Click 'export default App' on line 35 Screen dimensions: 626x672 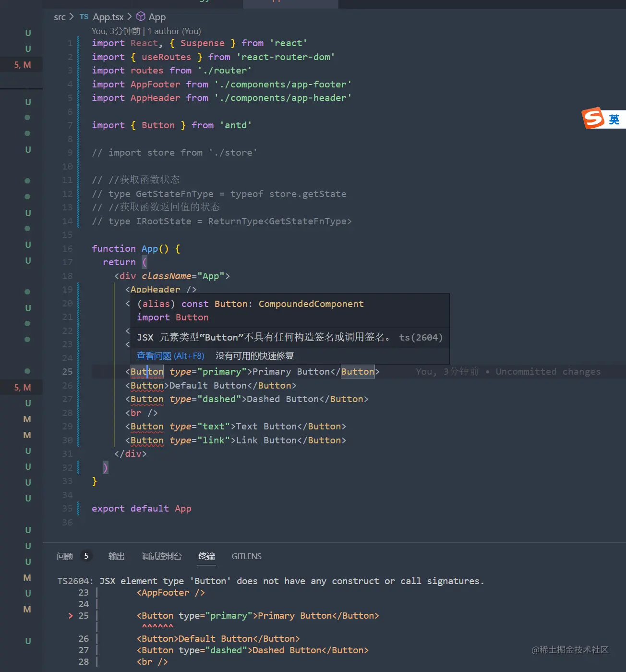point(142,509)
